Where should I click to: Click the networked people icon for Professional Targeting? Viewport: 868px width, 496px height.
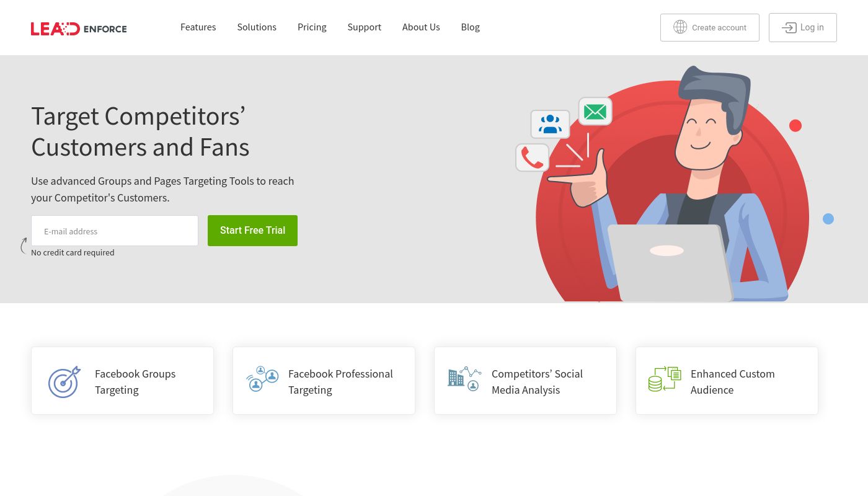coord(262,378)
